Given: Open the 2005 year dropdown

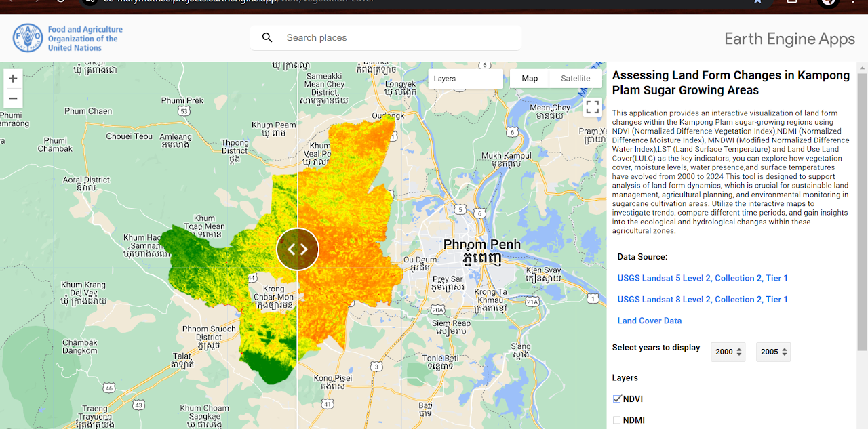Looking at the screenshot, I should click(774, 352).
